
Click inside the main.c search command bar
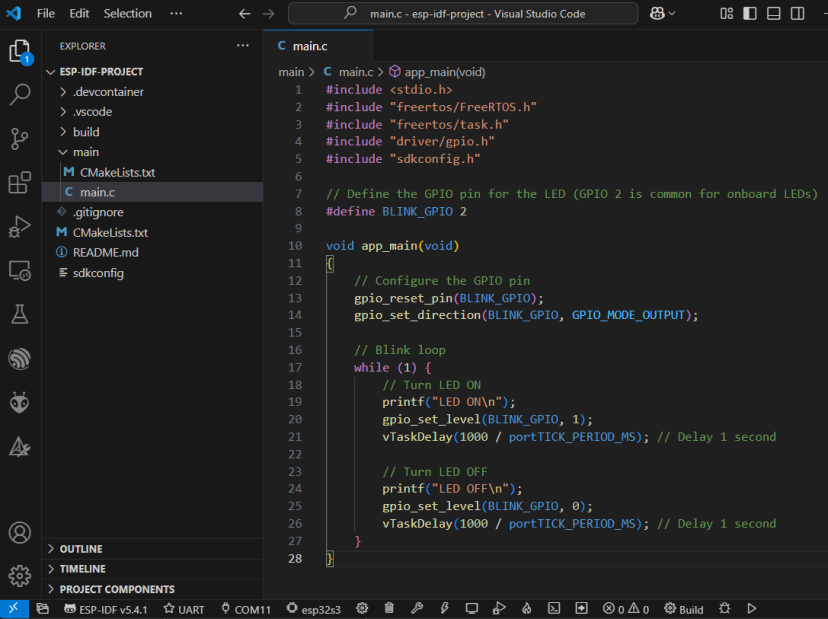(x=462, y=13)
